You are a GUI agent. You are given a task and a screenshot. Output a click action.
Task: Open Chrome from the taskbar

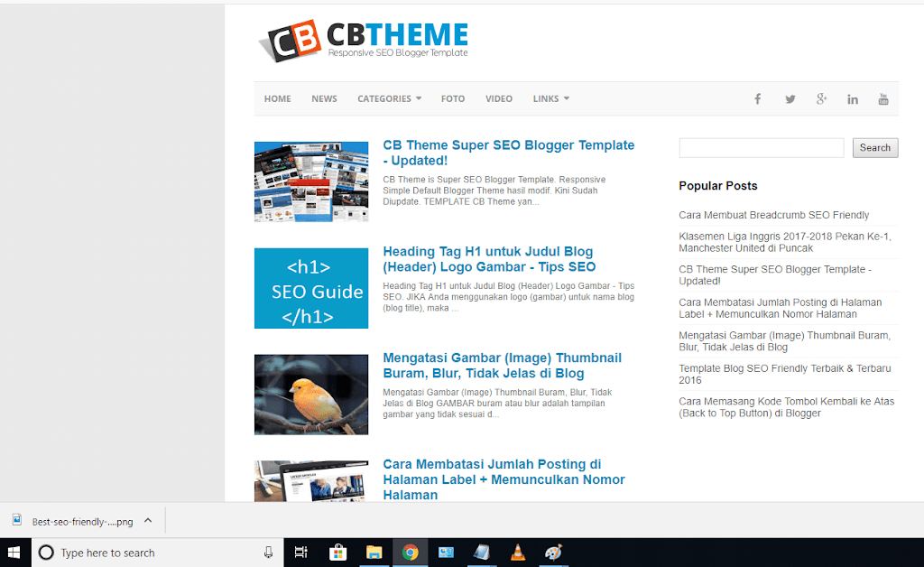(x=410, y=552)
